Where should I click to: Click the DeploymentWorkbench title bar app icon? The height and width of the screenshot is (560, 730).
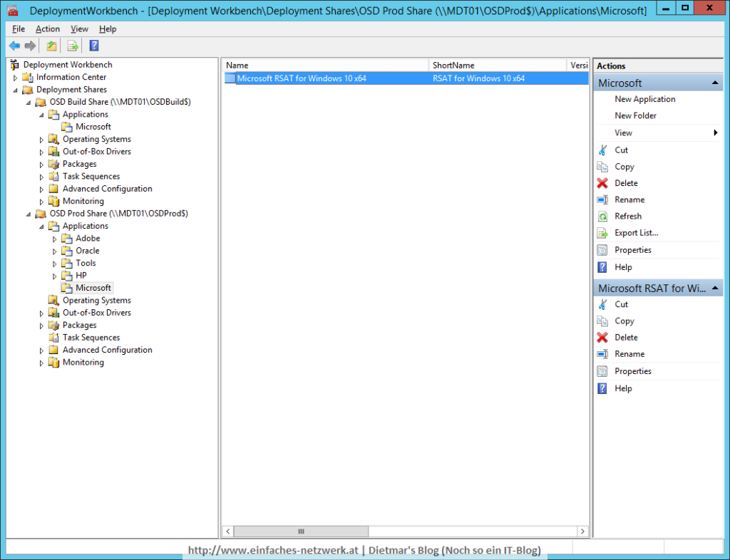point(13,10)
